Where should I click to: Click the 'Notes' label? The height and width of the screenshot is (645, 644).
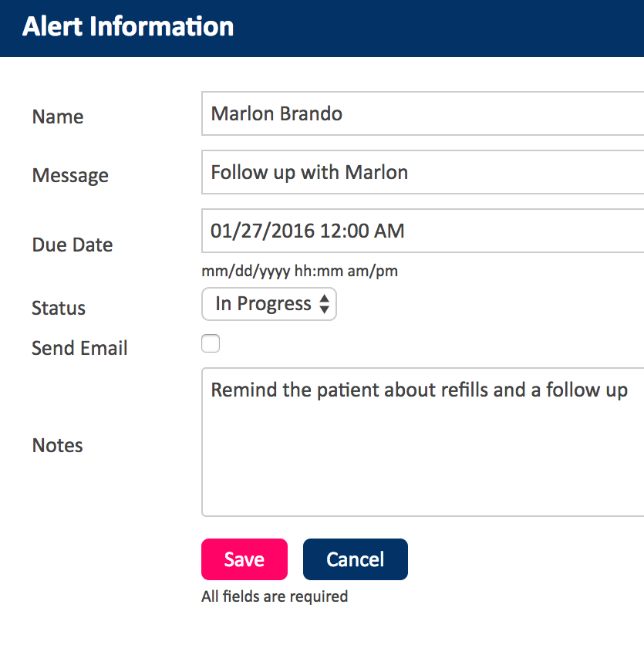58,445
